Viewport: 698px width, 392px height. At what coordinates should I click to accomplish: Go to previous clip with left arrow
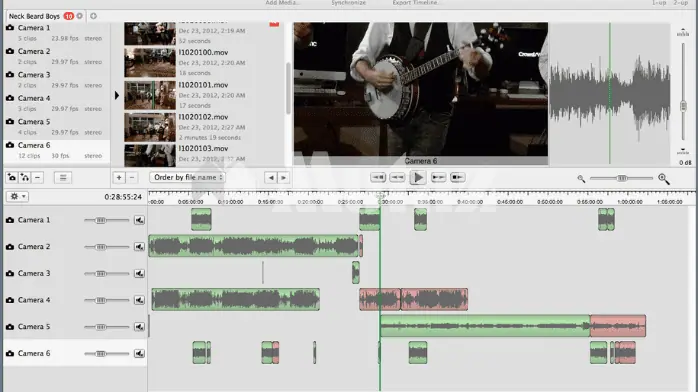tap(271, 178)
